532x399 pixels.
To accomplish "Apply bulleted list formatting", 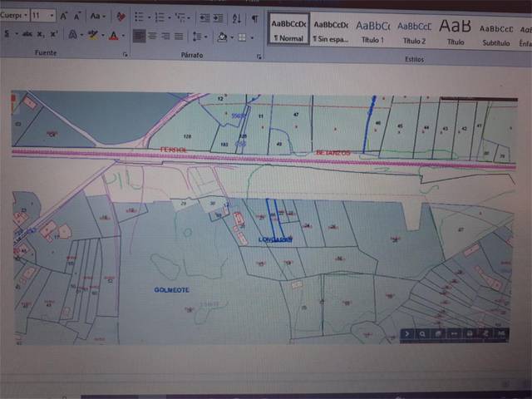I will (139, 17).
